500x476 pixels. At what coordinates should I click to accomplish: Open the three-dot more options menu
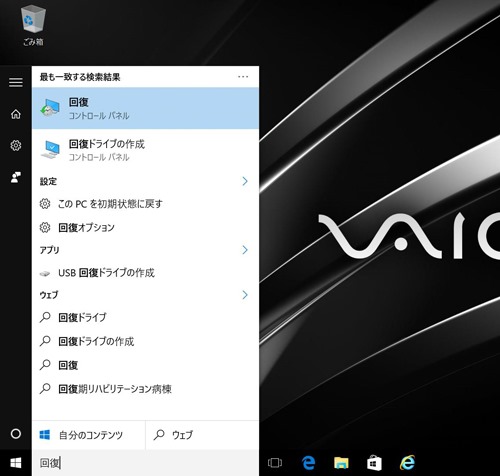click(x=243, y=77)
